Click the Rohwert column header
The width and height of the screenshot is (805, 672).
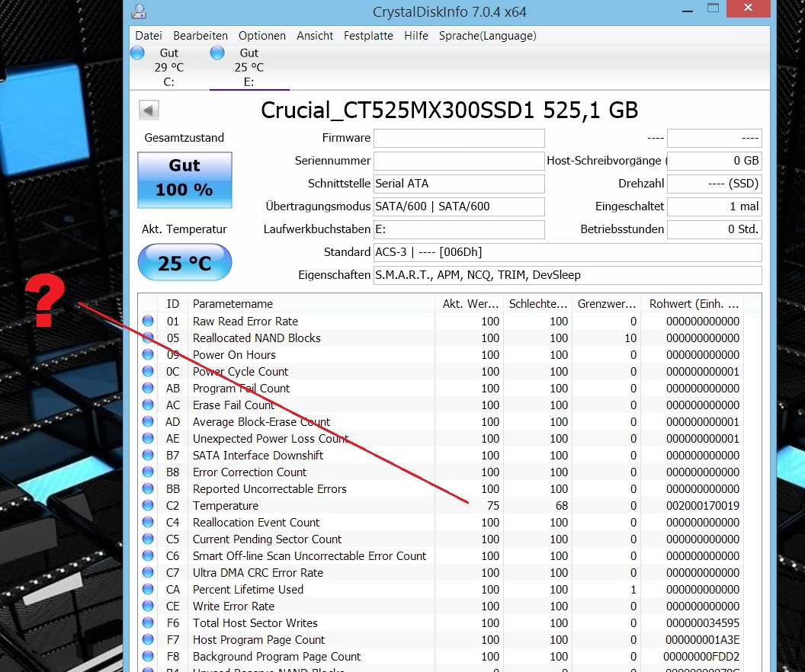pyautogui.click(x=693, y=304)
